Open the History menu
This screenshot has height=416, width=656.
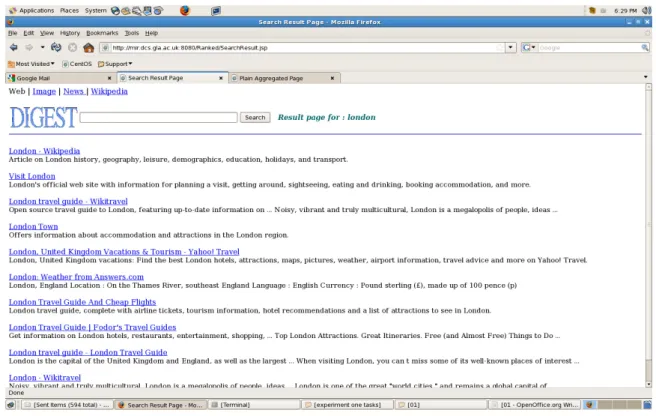pos(69,33)
